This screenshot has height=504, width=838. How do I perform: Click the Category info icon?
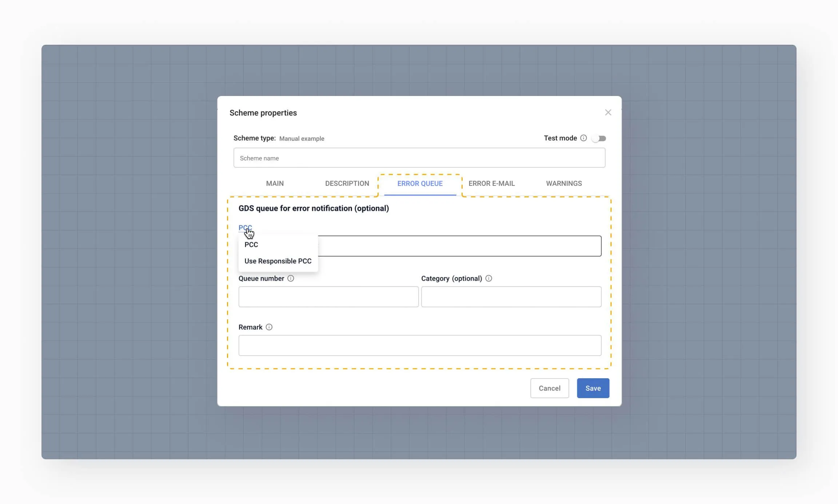click(x=488, y=279)
